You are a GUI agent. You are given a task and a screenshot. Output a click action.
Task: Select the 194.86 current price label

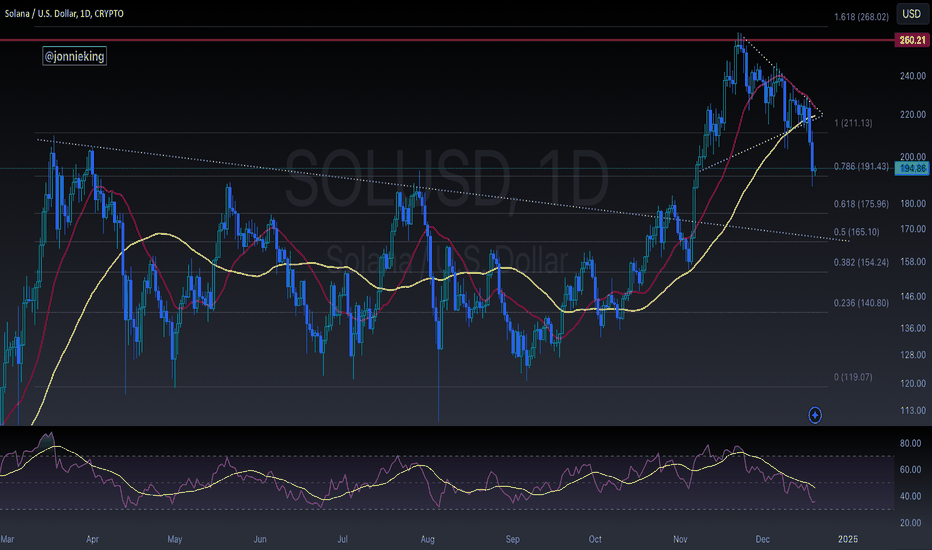[x=912, y=169]
